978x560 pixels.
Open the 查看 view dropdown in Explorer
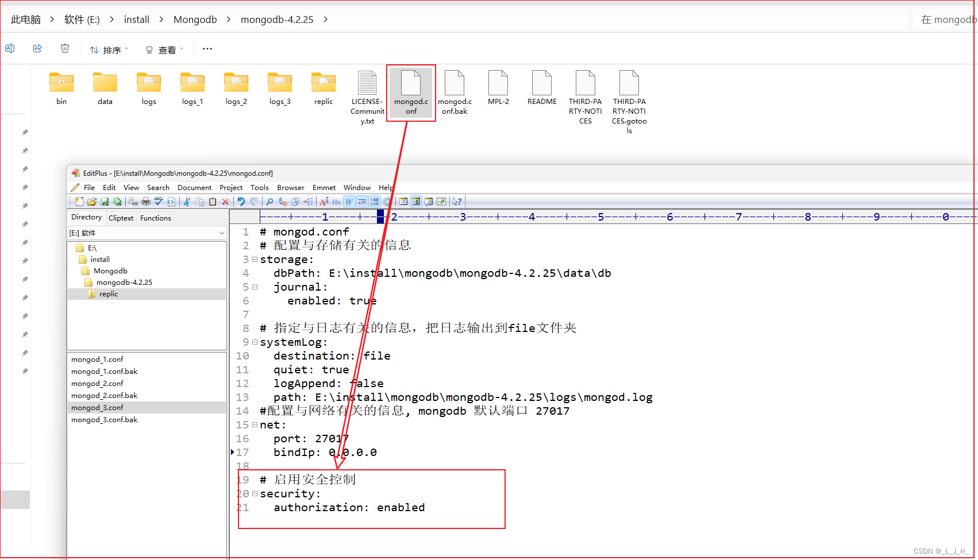coord(165,50)
